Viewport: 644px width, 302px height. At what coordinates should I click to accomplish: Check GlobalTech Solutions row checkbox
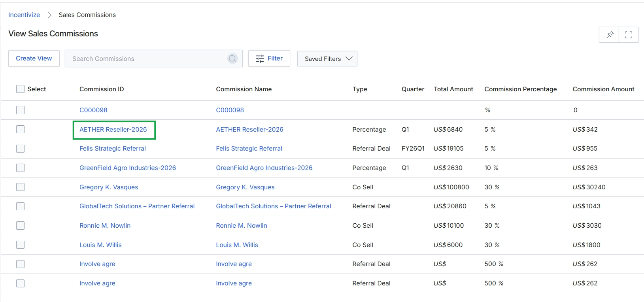(20, 206)
